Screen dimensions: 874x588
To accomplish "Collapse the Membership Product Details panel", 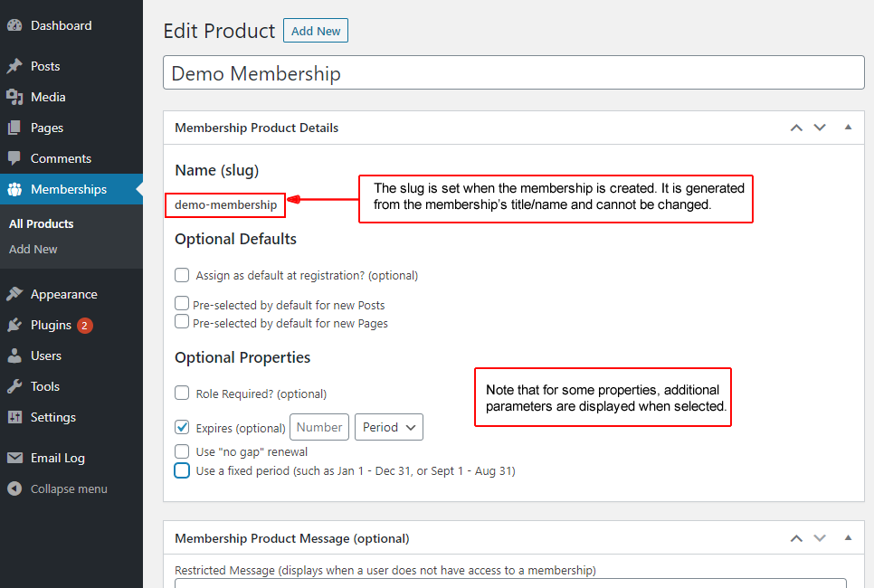I will (848, 128).
